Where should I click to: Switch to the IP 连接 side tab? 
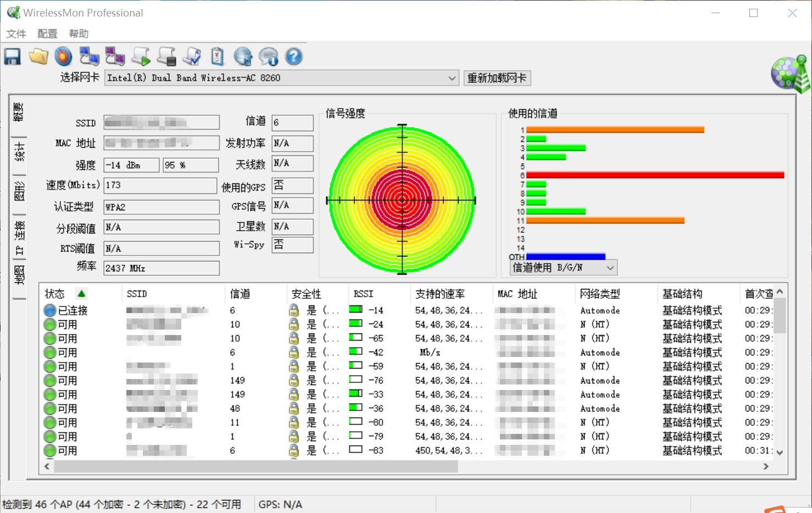pos(19,238)
